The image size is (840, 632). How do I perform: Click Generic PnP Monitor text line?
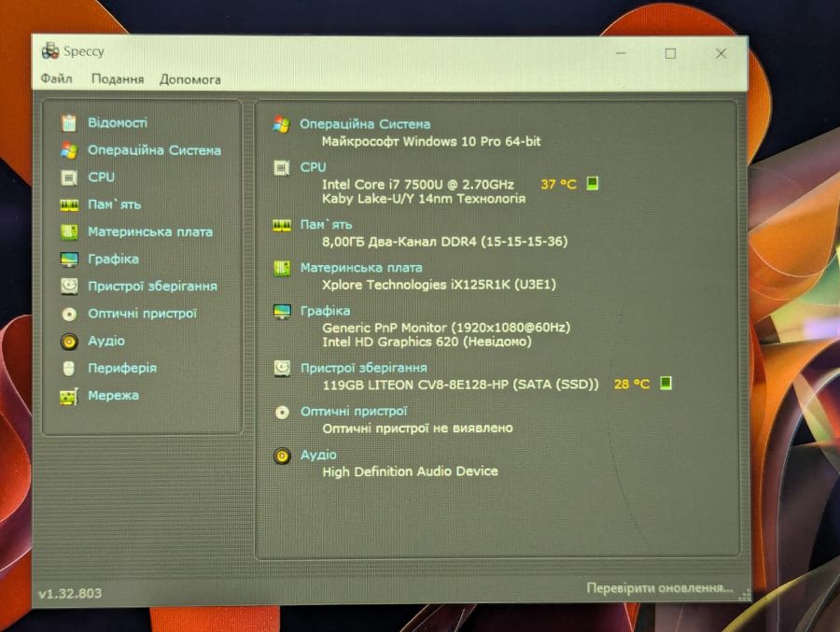446,328
